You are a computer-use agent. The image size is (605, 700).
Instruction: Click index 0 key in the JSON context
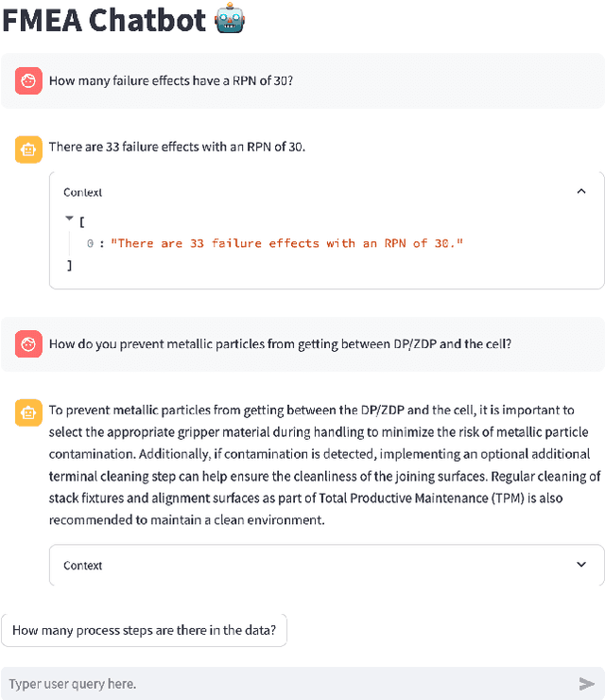pos(90,243)
